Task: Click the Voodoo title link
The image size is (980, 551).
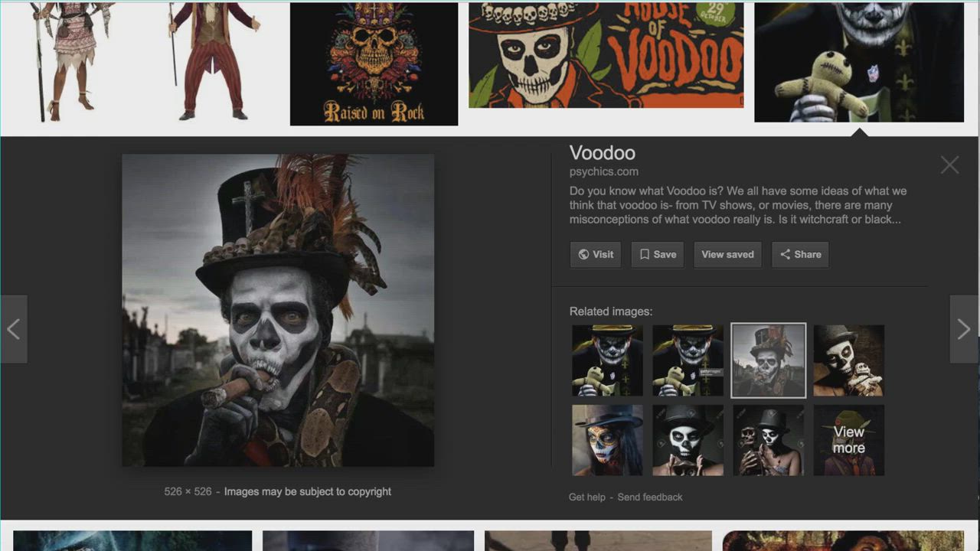Action: click(602, 153)
